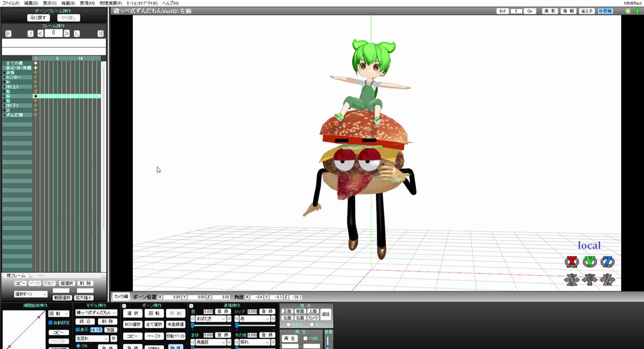Go to next keyframe button
This screenshot has width=644, height=349.
[x=77, y=33]
